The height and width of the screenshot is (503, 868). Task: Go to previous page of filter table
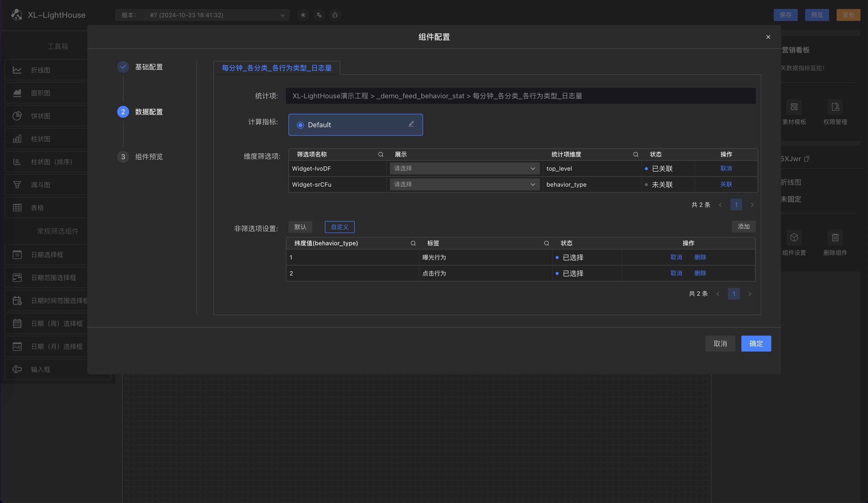720,205
